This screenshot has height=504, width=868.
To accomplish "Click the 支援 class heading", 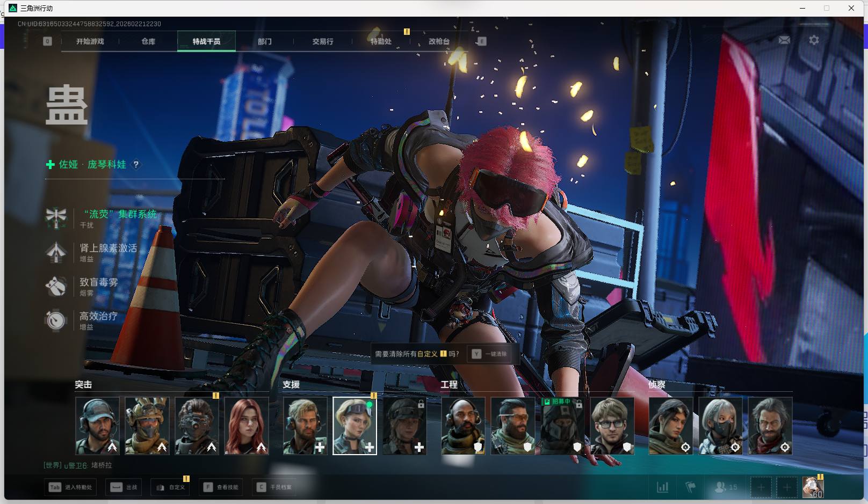I will (291, 385).
